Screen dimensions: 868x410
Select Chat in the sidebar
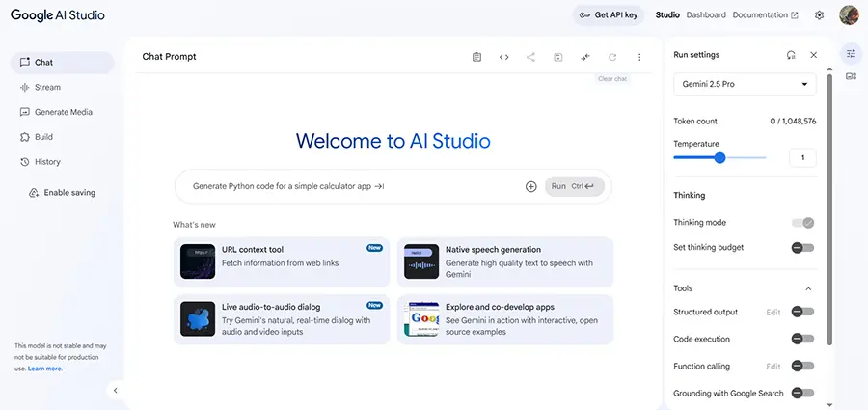[62, 63]
